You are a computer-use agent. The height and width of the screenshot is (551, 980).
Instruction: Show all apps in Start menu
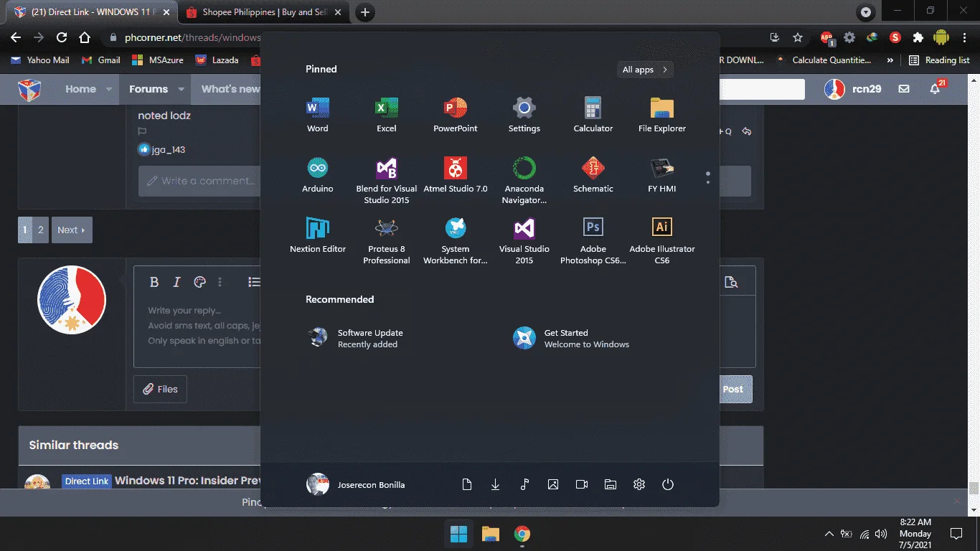pos(645,70)
